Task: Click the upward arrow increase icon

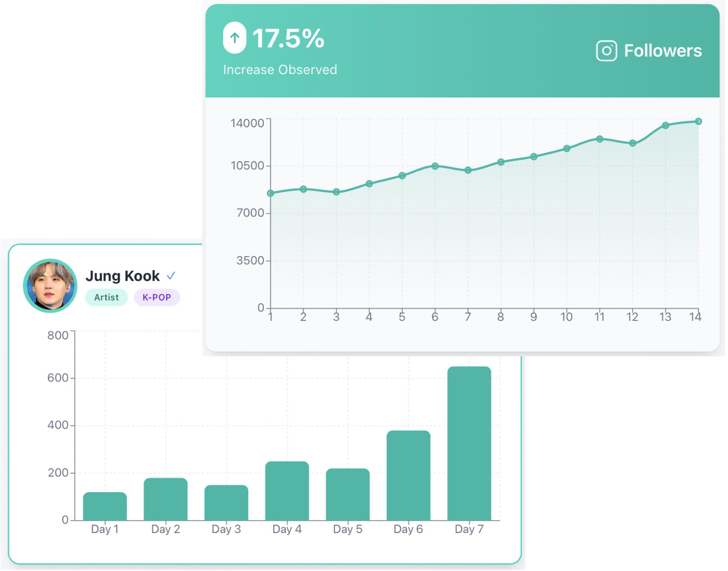Action: click(234, 38)
